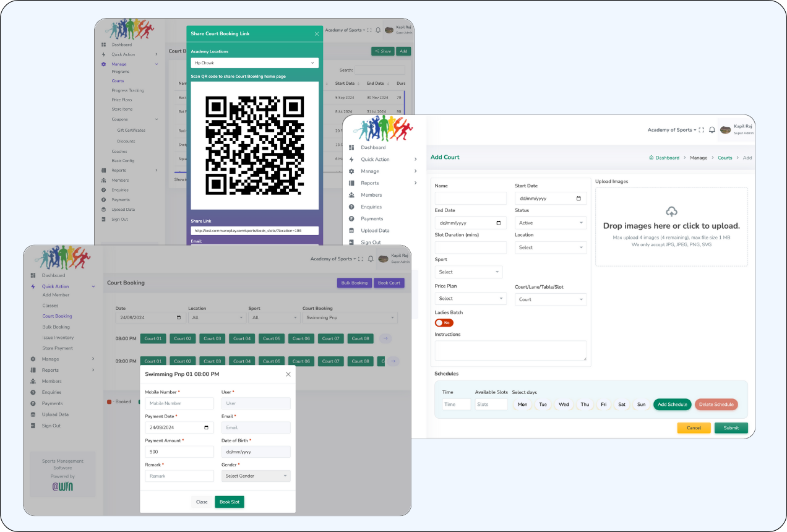The width and height of the screenshot is (787, 532).
Task: Open calendar icon in Court Booking Date filter
Action: (179, 318)
